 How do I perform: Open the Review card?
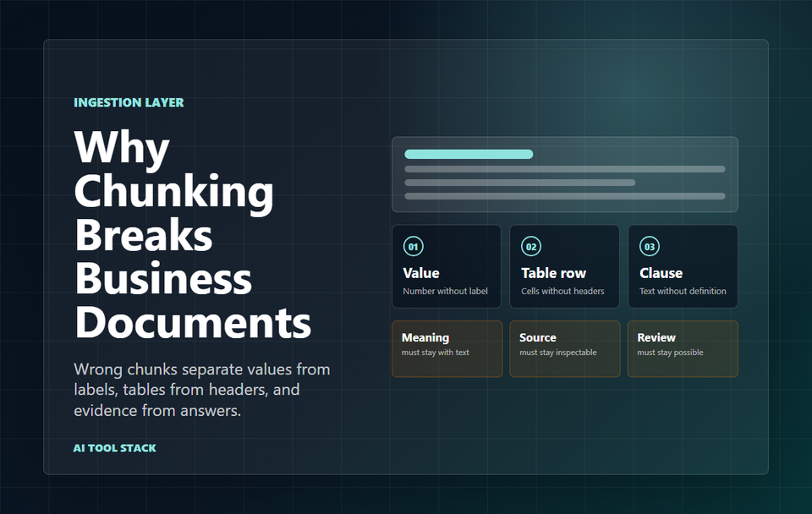point(683,349)
